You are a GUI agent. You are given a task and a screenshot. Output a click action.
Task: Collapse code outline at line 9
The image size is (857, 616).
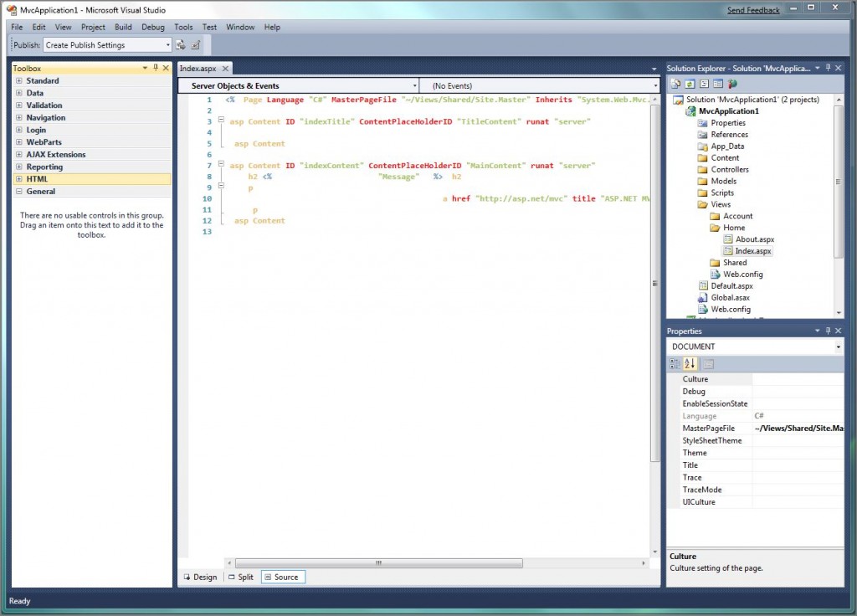pyautogui.click(x=221, y=185)
